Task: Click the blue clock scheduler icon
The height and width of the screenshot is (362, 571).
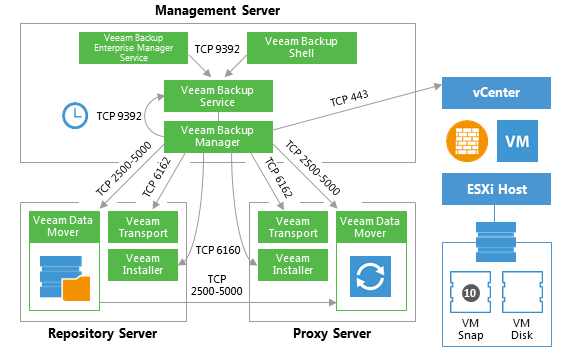Action: click(x=75, y=115)
